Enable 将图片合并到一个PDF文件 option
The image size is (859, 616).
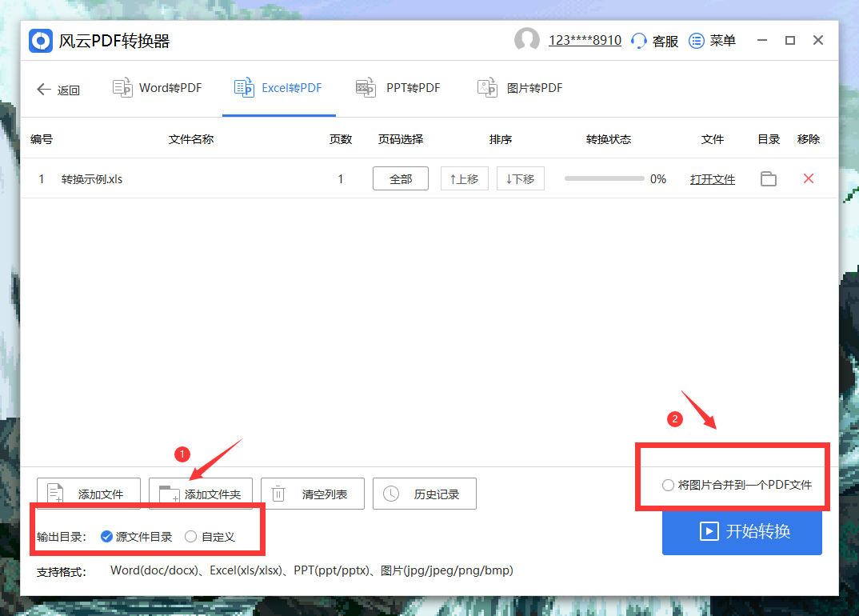pos(668,485)
